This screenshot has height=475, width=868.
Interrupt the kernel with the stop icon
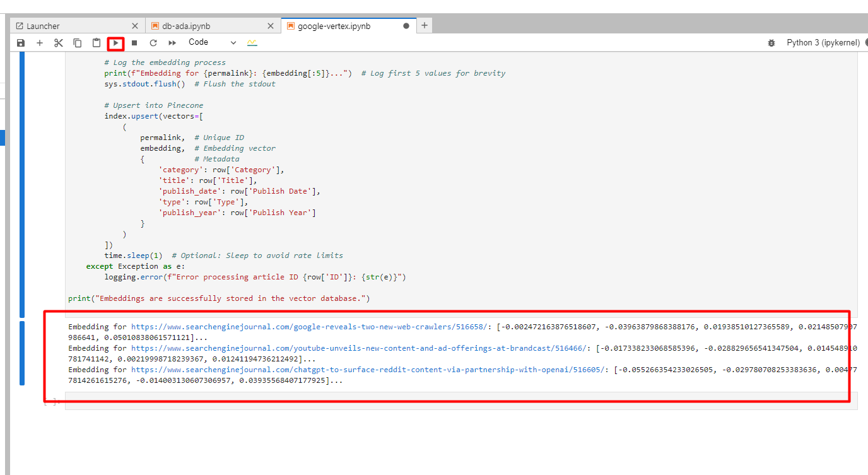[x=134, y=43]
